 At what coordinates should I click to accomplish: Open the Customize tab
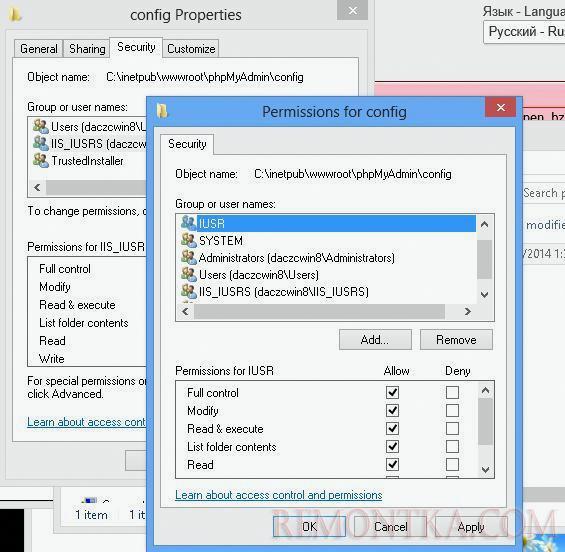click(191, 49)
